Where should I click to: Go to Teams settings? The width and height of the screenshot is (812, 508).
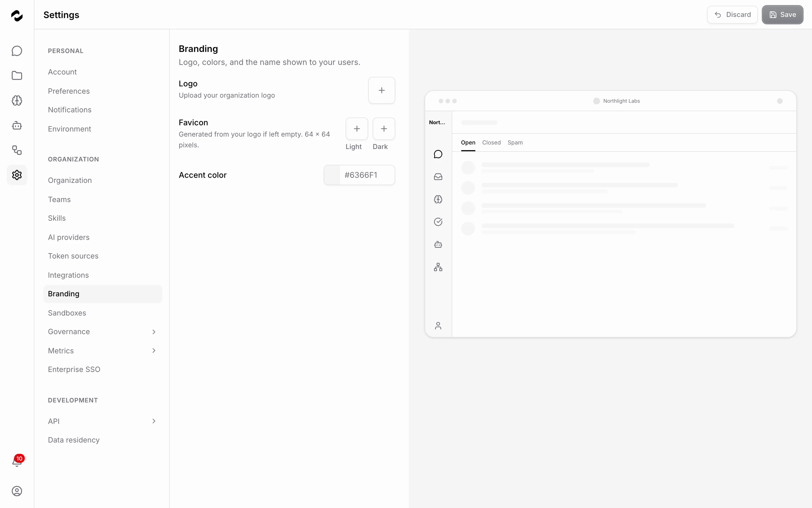103,200
